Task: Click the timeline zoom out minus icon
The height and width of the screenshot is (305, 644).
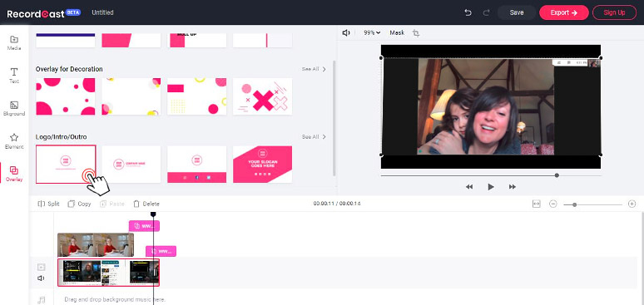Action: click(552, 204)
